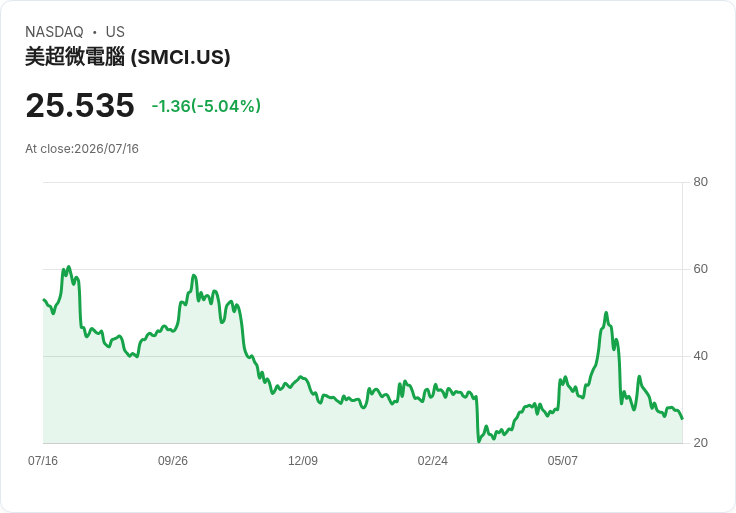The width and height of the screenshot is (736, 513).
Task: Click the current price 25.535
Action: tap(80, 105)
